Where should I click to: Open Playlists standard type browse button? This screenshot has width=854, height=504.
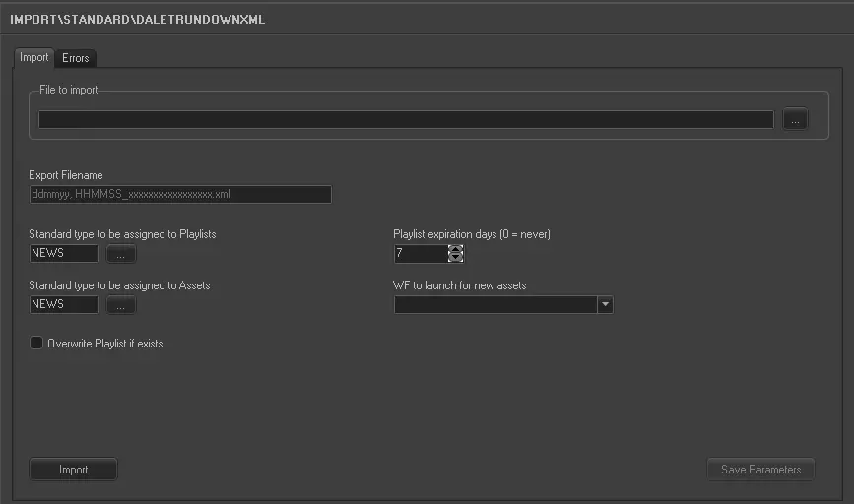[120, 254]
